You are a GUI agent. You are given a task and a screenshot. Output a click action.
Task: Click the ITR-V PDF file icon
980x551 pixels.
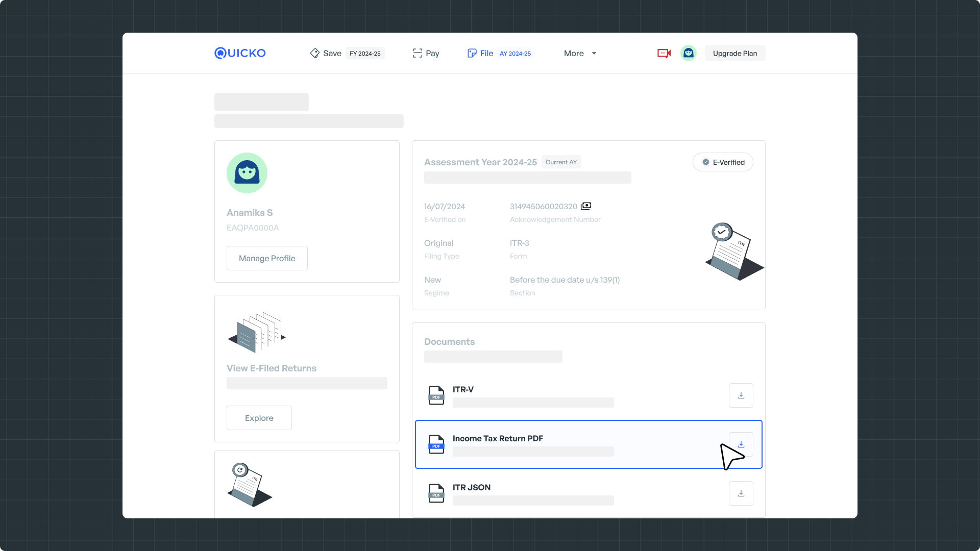click(436, 395)
